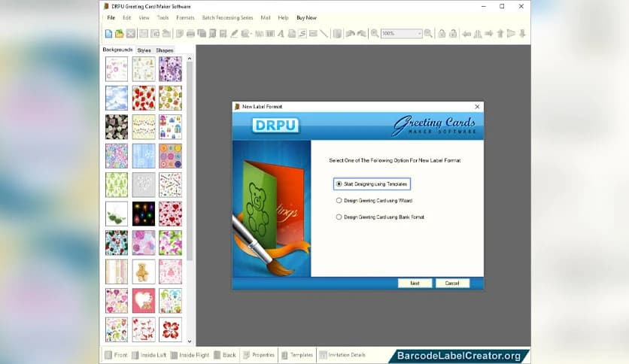Select Start Designing using Templates option
This screenshot has width=629, height=364.
[372, 184]
